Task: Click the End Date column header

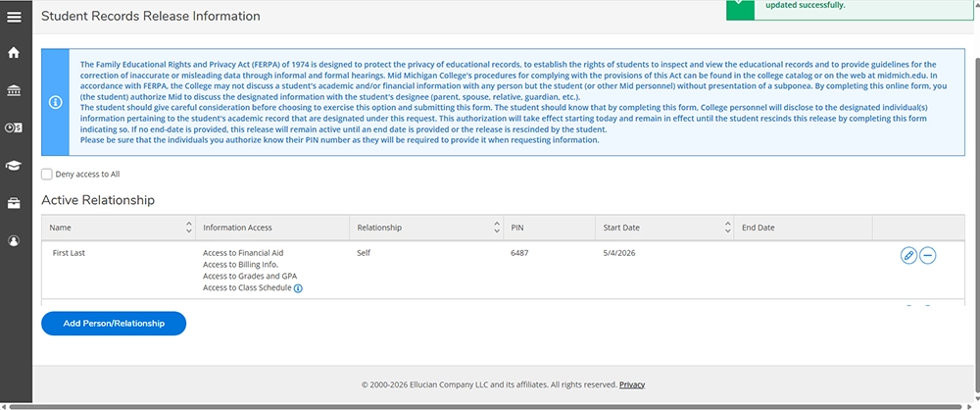Action: pos(758,228)
